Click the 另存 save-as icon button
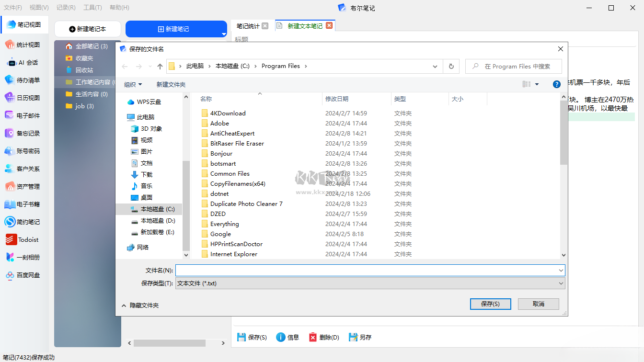 point(360,338)
